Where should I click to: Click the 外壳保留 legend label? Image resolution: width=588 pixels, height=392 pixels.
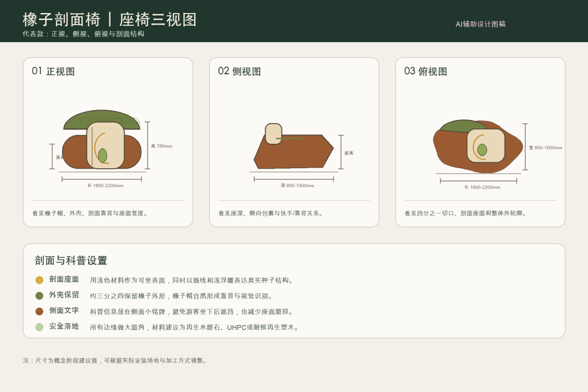64,295
